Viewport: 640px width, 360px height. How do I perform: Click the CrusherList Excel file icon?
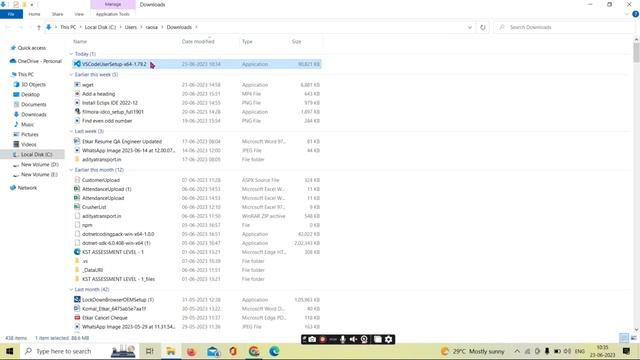pyautogui.click(x=77, y=207)
